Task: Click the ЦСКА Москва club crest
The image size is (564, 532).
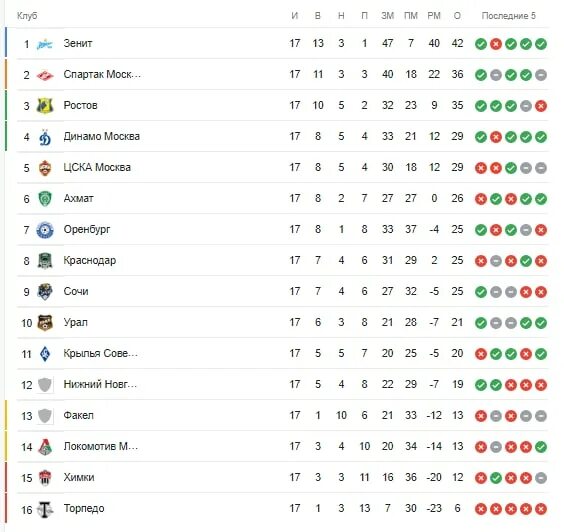Action: pos(45,168)
